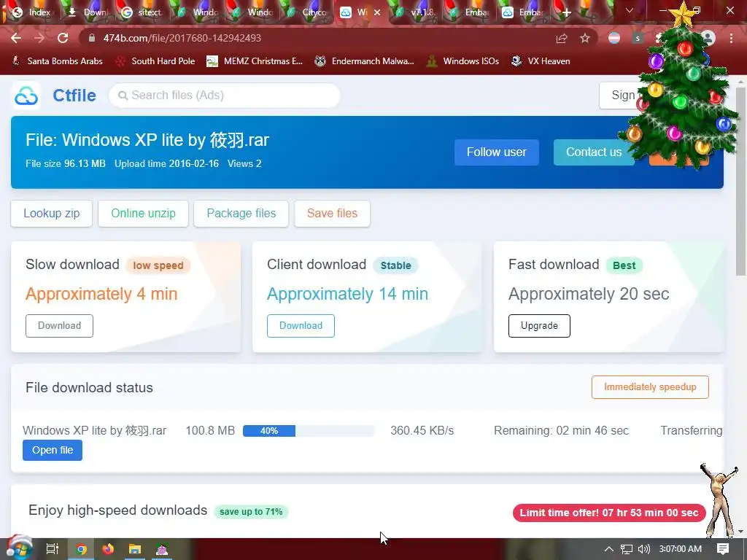This screenshot has width=747, height=560.
Task: Open the gray 'S' extension icon
Action: [x=638, y=38]
